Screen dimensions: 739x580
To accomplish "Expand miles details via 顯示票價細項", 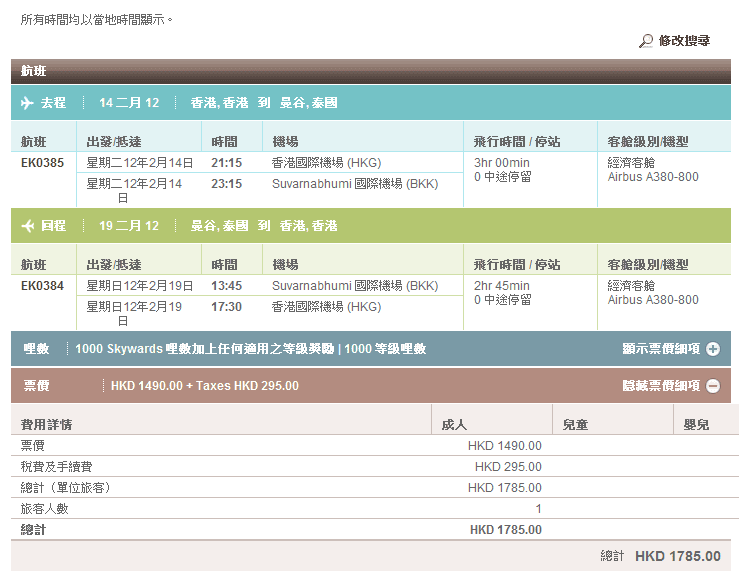I will tap(661, 349).
